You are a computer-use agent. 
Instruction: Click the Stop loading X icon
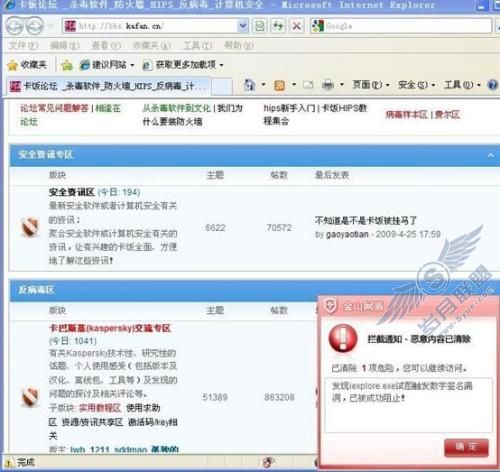pyautogui.click(x=296, y=26)
